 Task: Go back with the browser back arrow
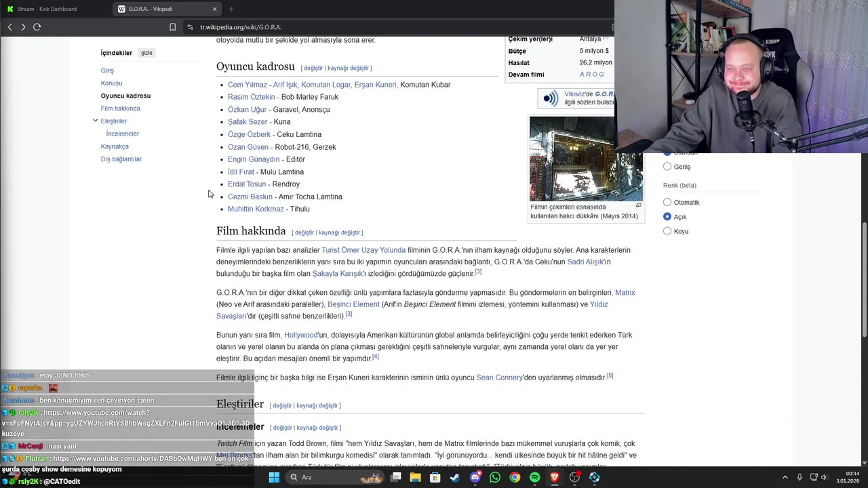[x=9, y=27]
